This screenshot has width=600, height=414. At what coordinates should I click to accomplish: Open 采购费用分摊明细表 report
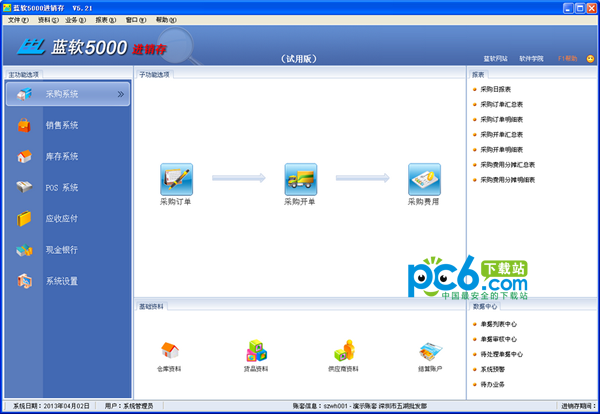(508, 179)
